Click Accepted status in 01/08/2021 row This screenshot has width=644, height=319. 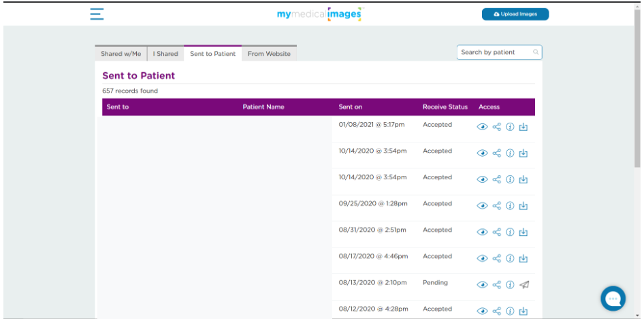[x=438, y=125]
